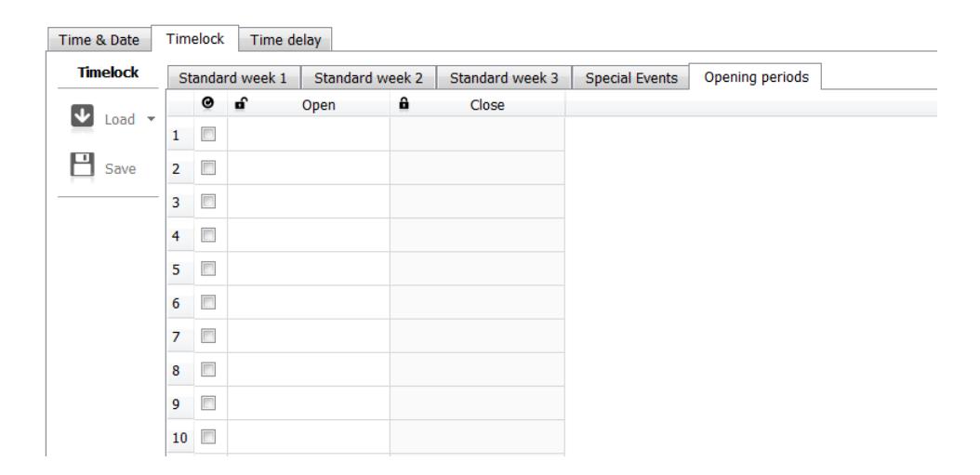Click the Save text label
Image resolution: width=980 pixels, height=475 pixels.
(x=120, y=169)
